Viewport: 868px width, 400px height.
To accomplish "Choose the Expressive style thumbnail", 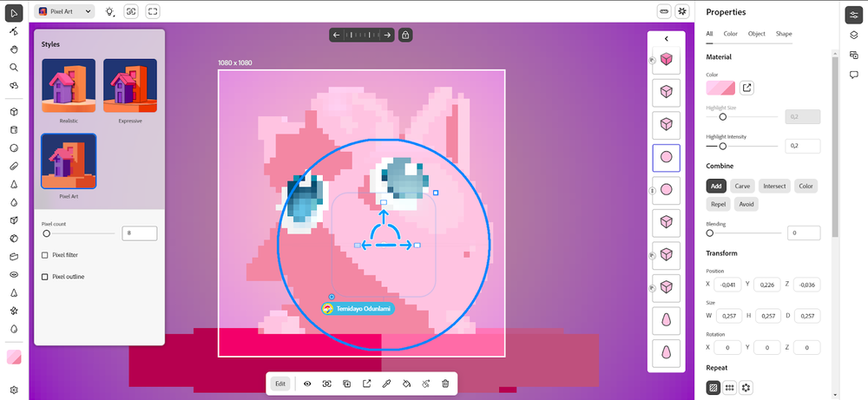I will (130, 86).
